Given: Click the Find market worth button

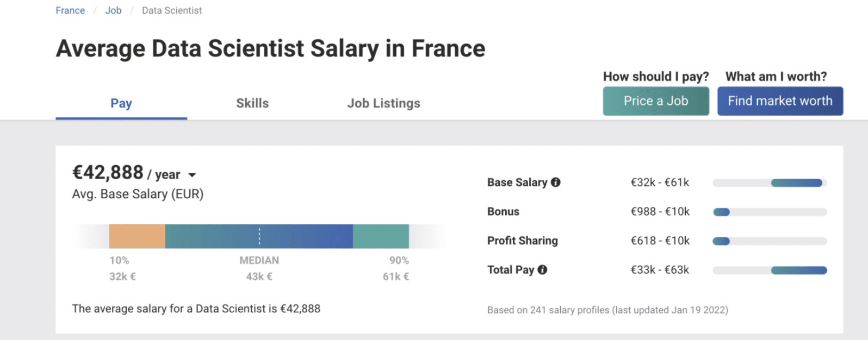Looking at the screenshot, I should tap(780, 101).
